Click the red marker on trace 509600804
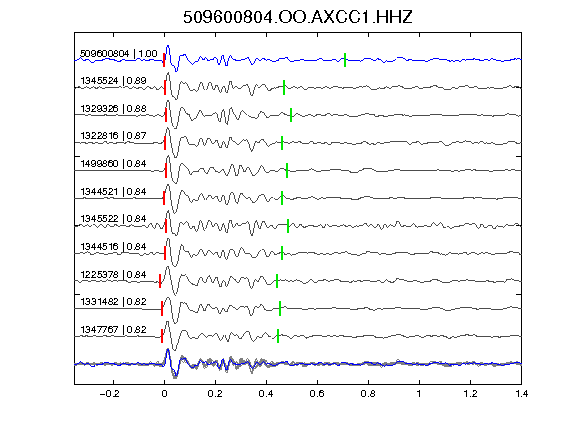This screenshot has height=432, width=576. (x=164, y=60)
